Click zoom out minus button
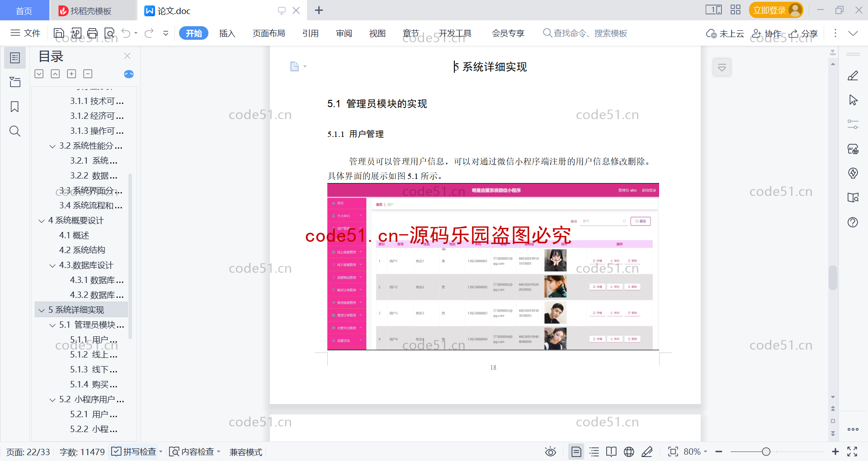The image size is (868, 461). coord(719,452)
